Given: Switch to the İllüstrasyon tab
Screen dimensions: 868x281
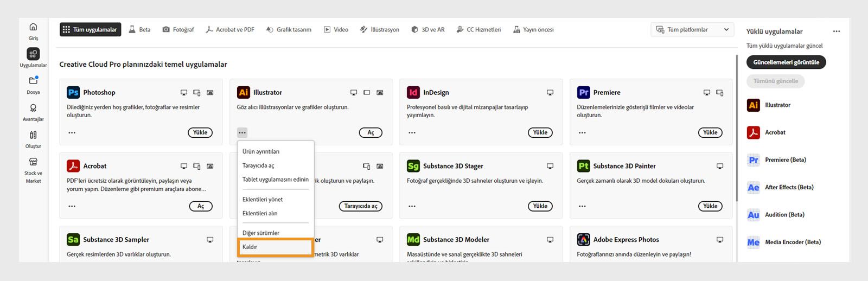Looking at the screenshot, I should 380,30.
